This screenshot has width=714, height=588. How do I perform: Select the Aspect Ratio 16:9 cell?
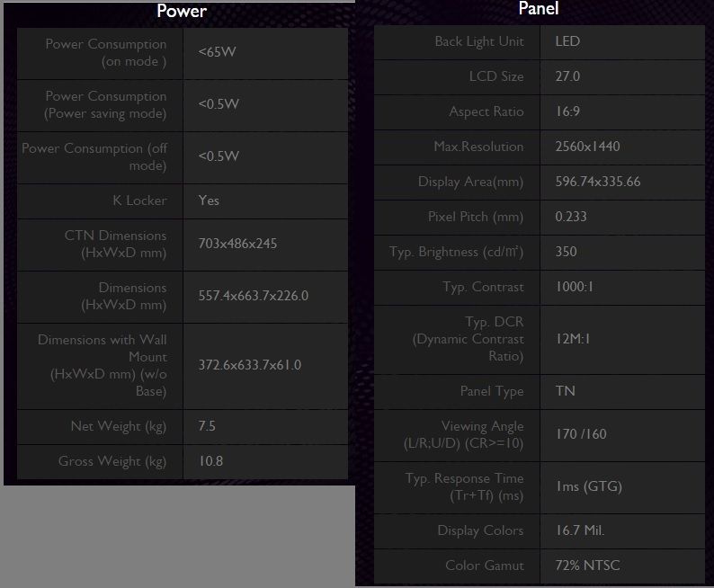click(x=622, y=112)
